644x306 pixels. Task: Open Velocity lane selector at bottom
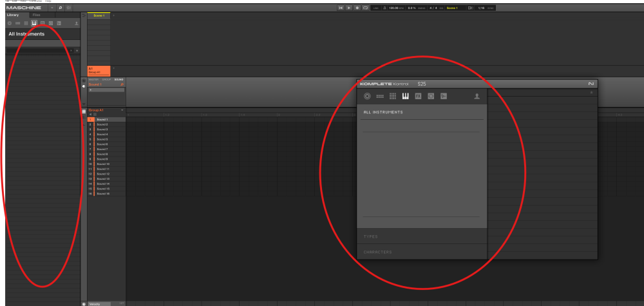(x=100, y=304)
